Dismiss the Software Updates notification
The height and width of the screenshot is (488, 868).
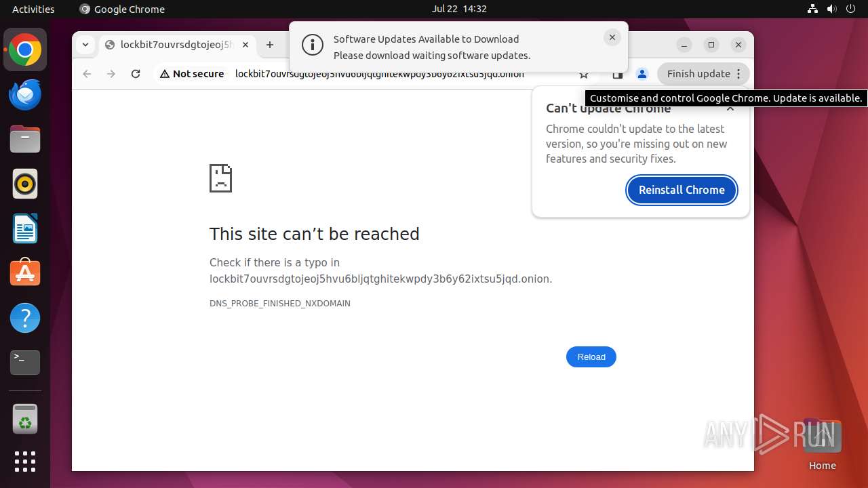pyautogui.click(x=612, y=38)
